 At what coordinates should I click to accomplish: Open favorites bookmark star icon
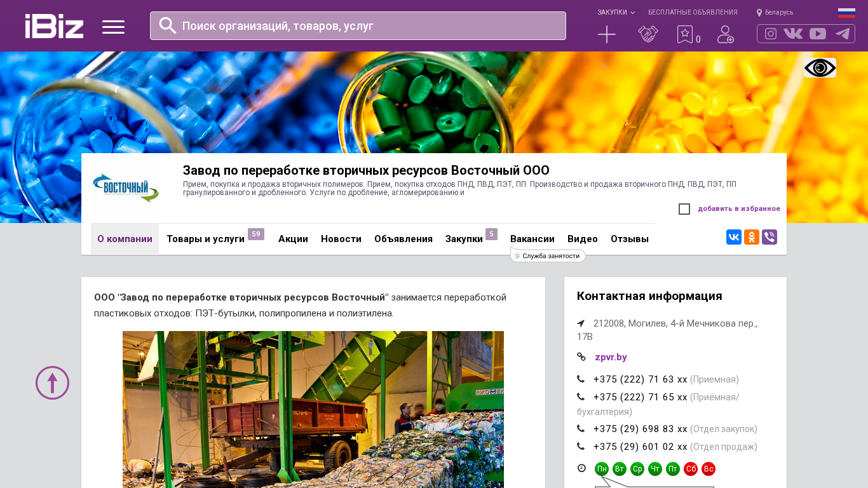point(684,34)
